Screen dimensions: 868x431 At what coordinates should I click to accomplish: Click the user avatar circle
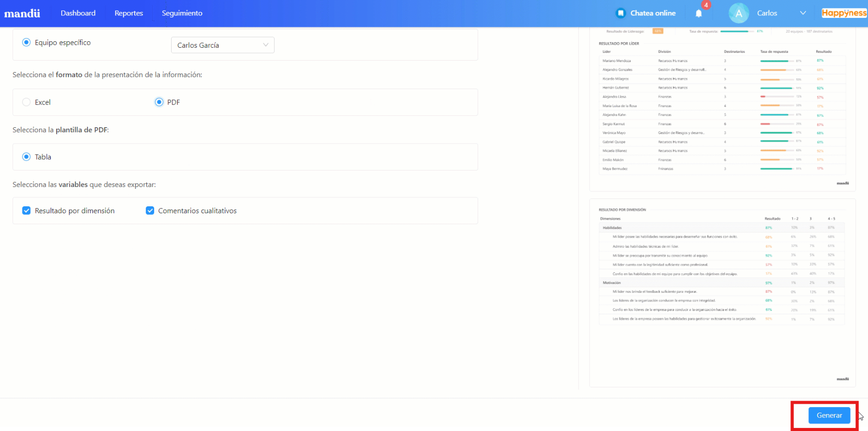coord(739,13)
